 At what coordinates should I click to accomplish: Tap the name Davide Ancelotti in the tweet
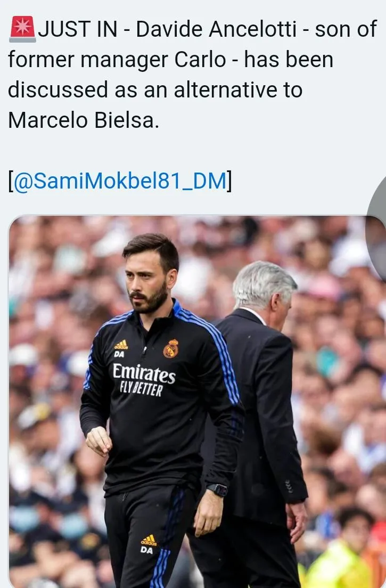coord(216,29)
